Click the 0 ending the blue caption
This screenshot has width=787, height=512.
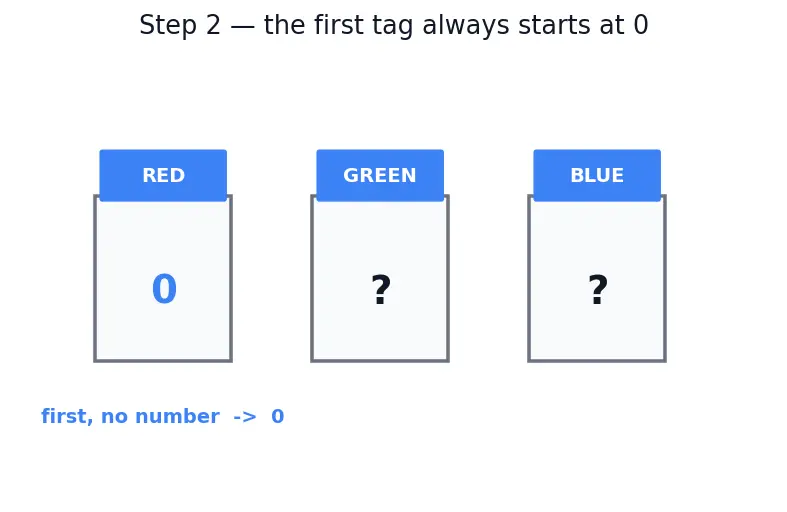click(278, 417)
